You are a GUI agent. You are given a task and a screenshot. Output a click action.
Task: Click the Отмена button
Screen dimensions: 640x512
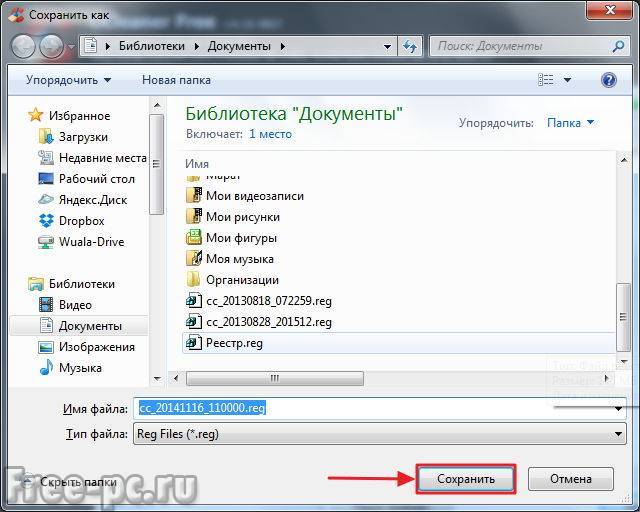tap(571, 479)
